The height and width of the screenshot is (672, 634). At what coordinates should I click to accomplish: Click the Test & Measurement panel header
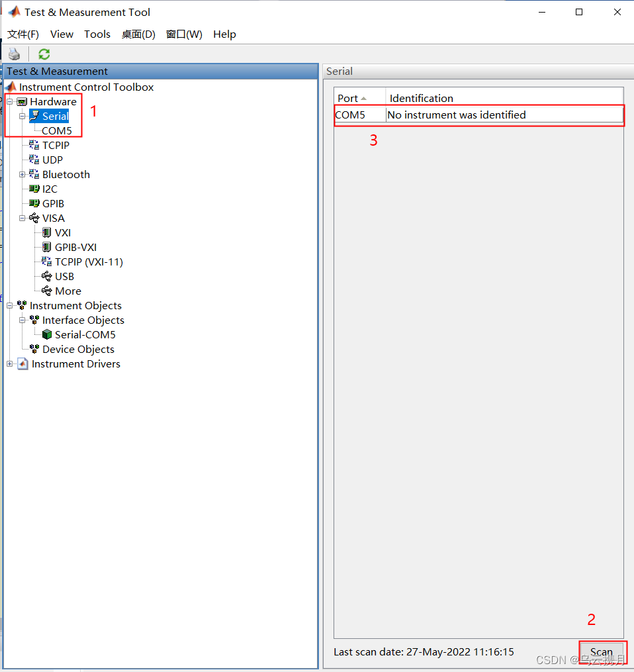point(161,71)
